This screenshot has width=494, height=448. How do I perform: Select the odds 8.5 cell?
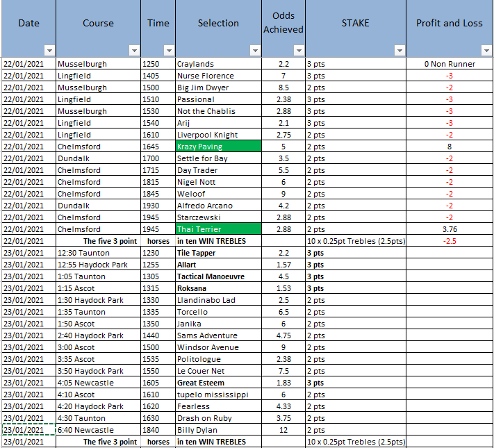point(283,88)
